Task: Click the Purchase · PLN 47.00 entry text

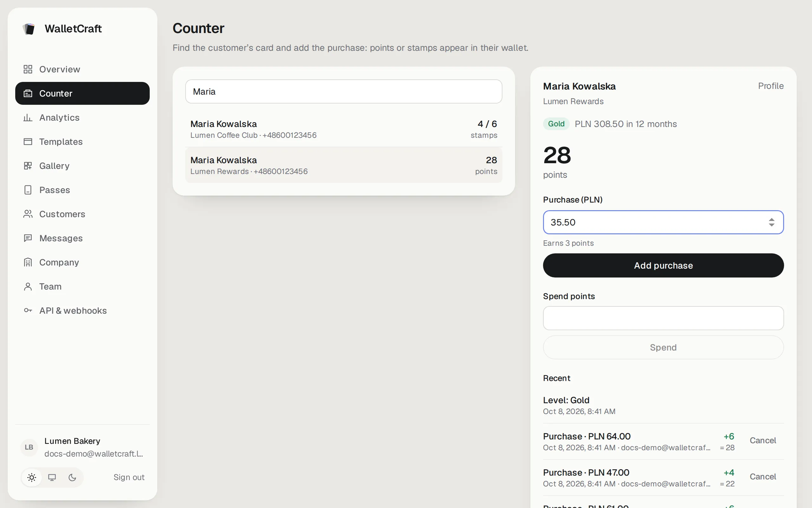Action: (586, 473)
